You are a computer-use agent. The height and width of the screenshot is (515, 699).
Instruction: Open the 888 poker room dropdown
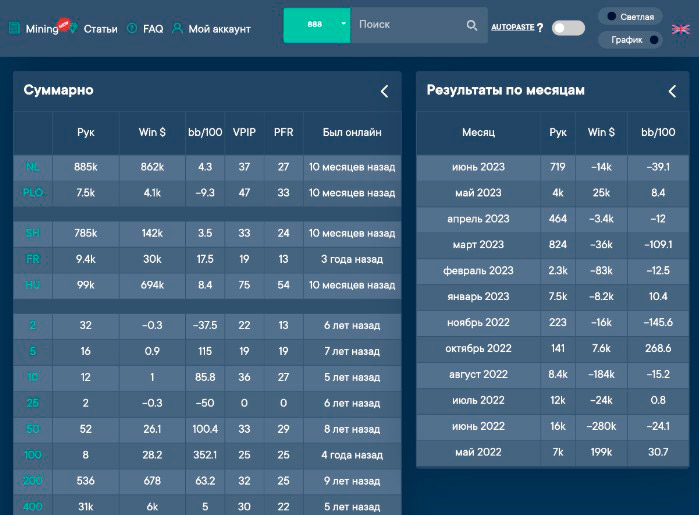pyautogui.click(x=343, y=24)
